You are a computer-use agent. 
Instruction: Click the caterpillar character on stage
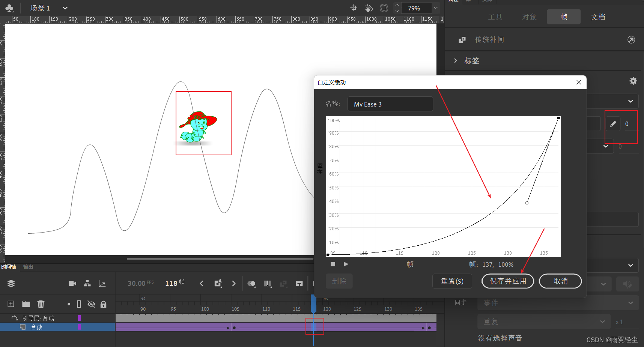pyautogui.click(x=197, y=127)
